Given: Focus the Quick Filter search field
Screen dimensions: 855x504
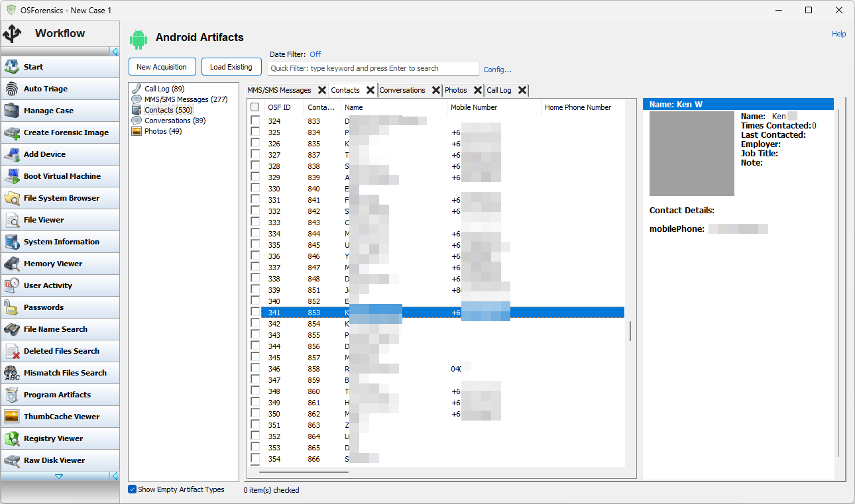Looking at the screenshot, I should coord(373,68).
